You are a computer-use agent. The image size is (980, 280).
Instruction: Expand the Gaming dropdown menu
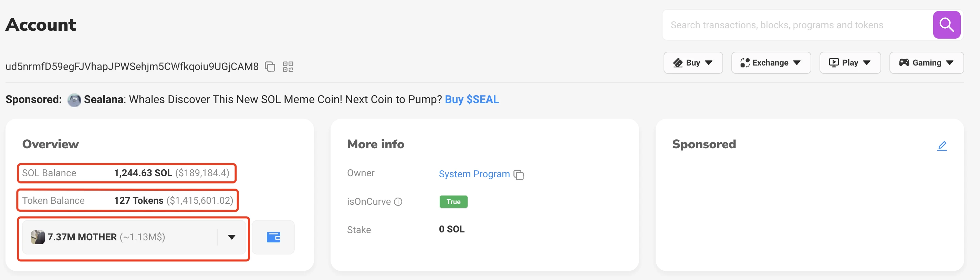[x=926, y=63]
